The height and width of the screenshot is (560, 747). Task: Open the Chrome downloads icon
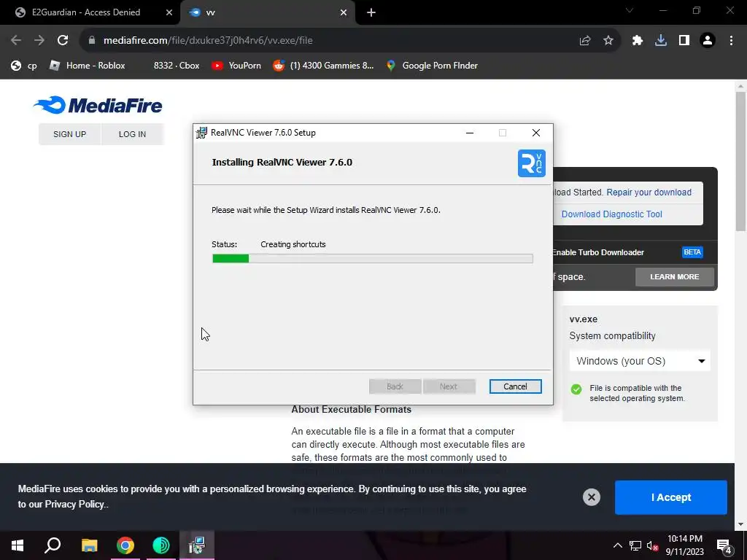(661, 41)
